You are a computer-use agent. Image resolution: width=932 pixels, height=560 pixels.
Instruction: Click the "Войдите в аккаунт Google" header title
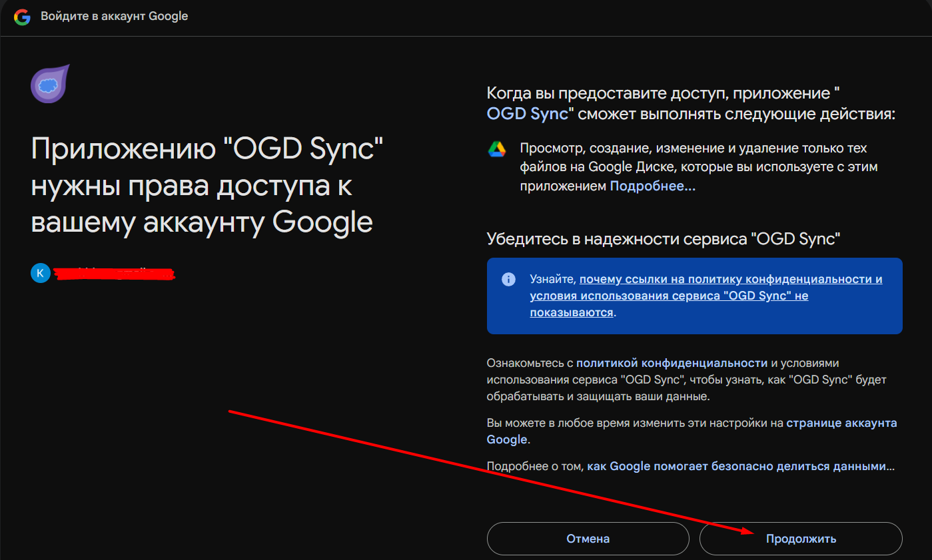coord(115,16)
